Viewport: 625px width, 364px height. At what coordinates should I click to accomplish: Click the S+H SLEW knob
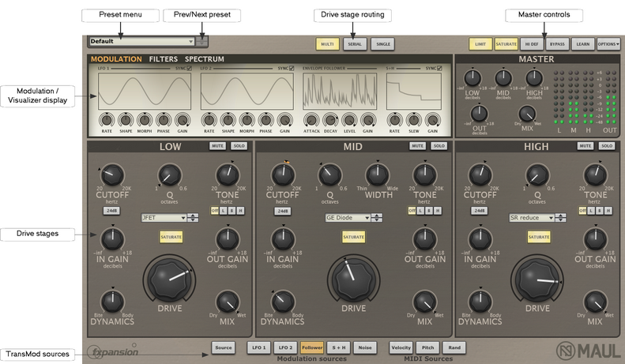[x=414, y=120]
